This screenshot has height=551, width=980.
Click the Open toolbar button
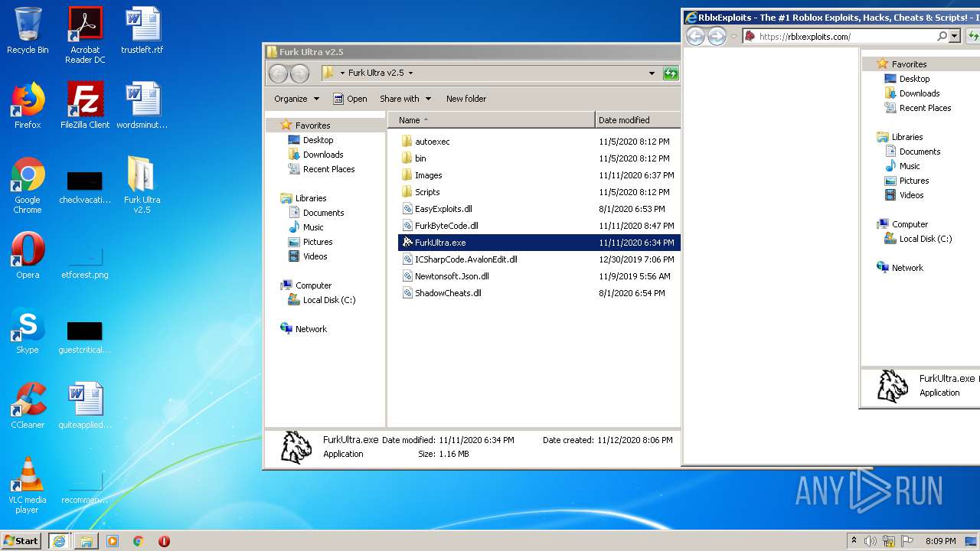(x=351, y=99)
